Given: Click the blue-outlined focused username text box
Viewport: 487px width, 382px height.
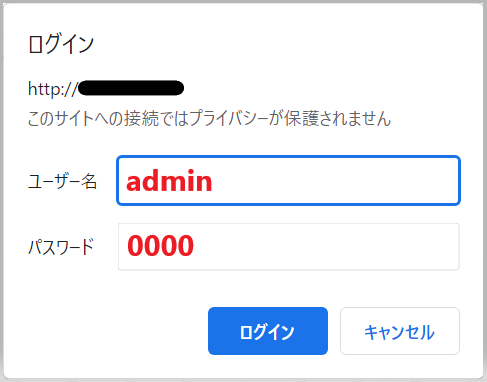Looking at the screenshot, I should 288,180.
